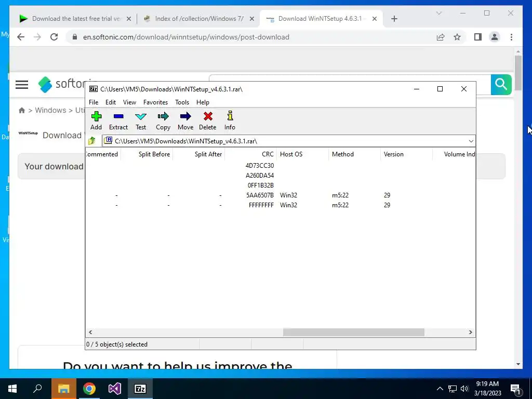Image resolution: width=532 pixels, height=399 pixels.
Task: Open Windows taskbar search
Action: point(37,389)
